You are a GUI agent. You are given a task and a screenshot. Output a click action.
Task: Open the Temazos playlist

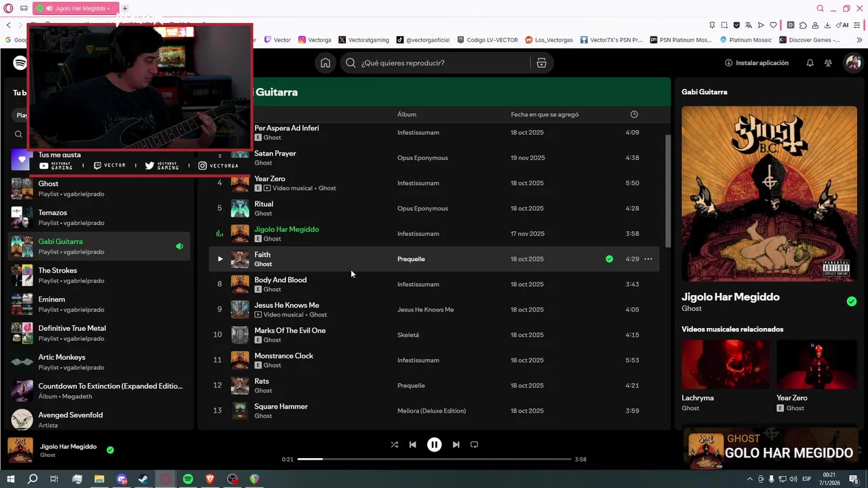pyautogui.click(x=100, y=218)
